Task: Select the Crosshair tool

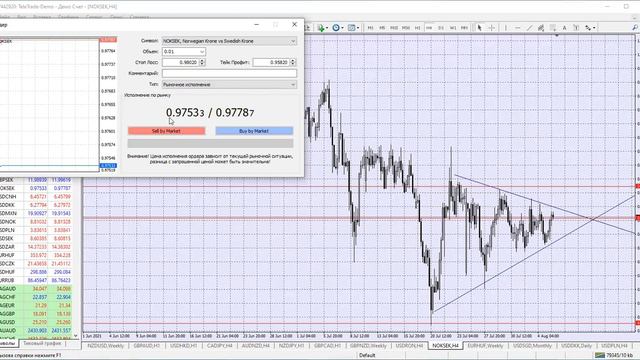Action: coord(492,28)
